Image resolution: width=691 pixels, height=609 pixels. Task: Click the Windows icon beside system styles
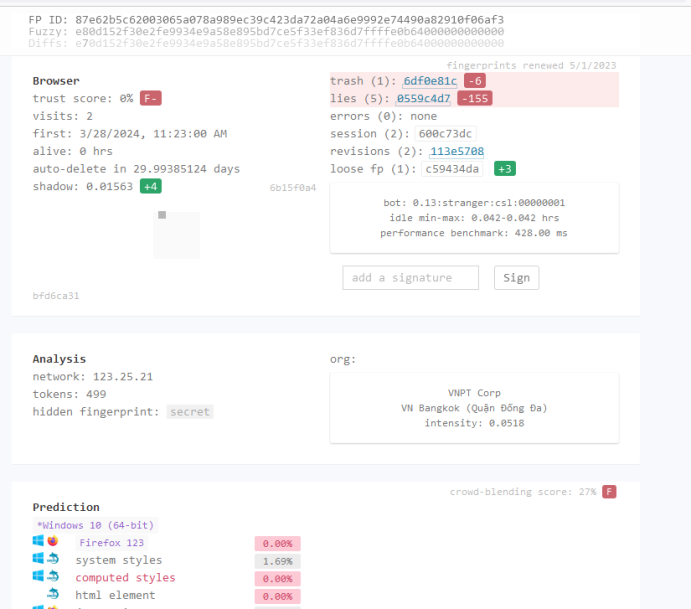click(x=38, y=559)
